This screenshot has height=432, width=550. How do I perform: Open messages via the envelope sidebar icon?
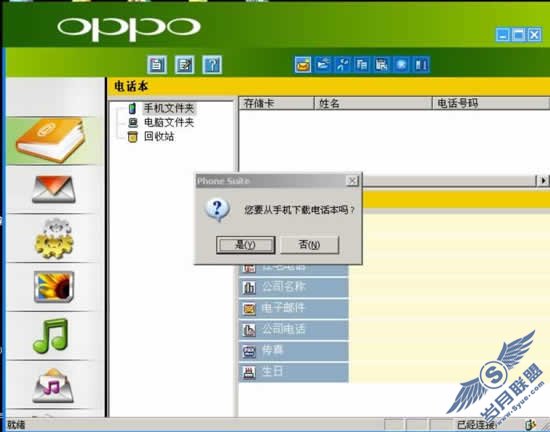coord(54,190)
